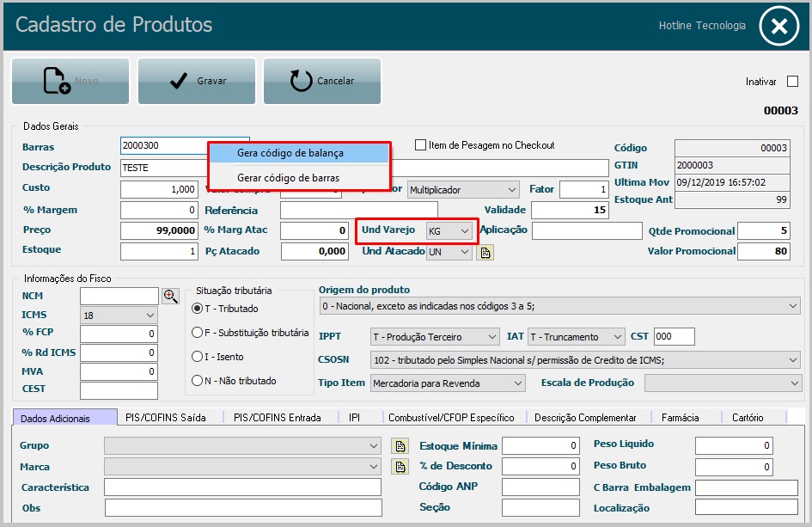Click the NCM magnifier search icon
Image resolution: width=812 pixels, height=527 pixels.
(170, 296)
